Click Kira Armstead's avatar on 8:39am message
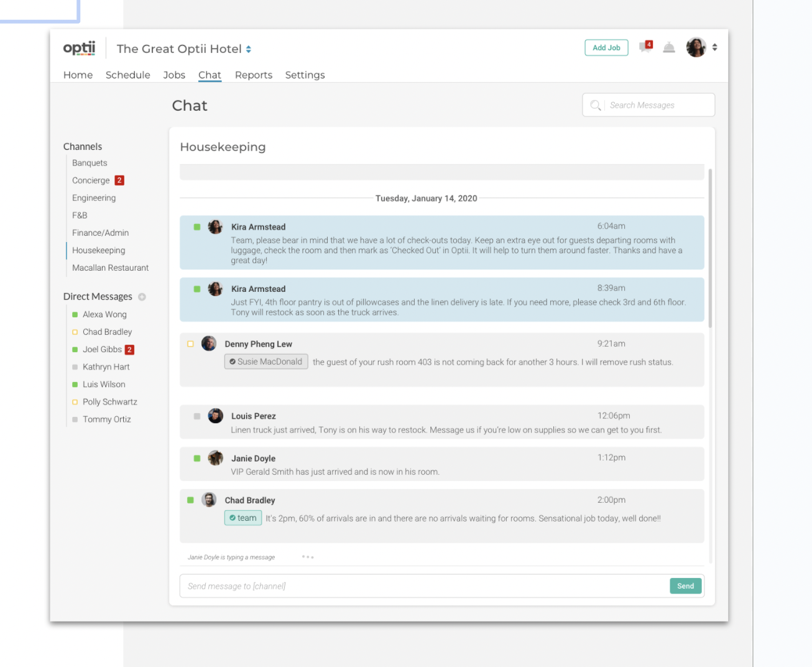The width and height of the screenshot is (812, 667). tap(215, 289)
